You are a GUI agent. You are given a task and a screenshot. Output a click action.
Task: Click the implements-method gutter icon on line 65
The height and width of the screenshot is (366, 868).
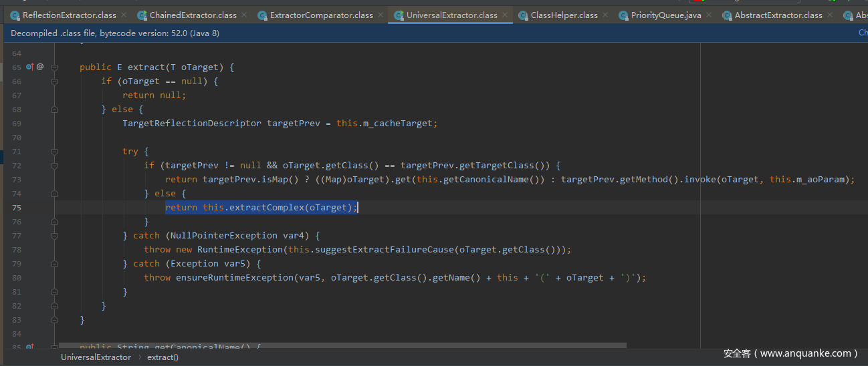point(29,67)
